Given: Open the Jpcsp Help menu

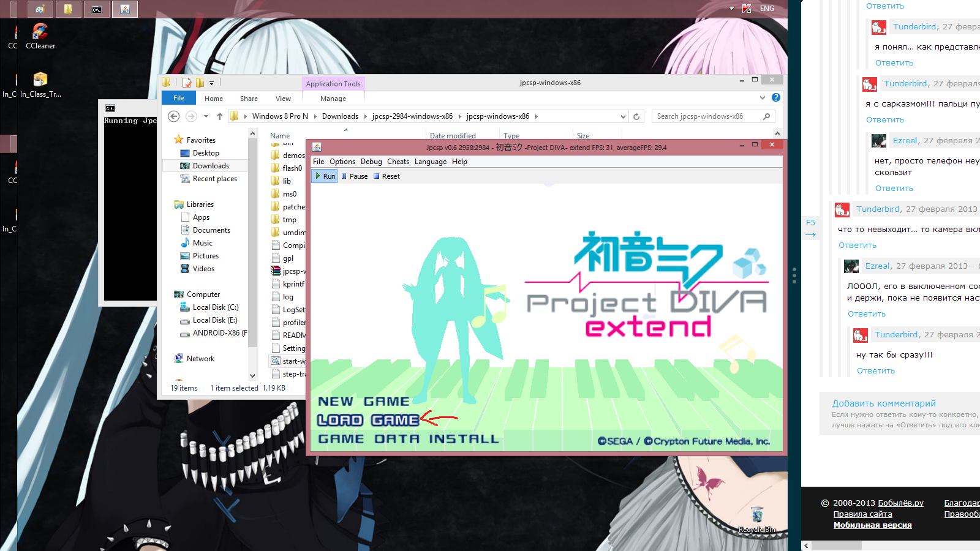Looking at the screenshot, I should pos(459,162).
